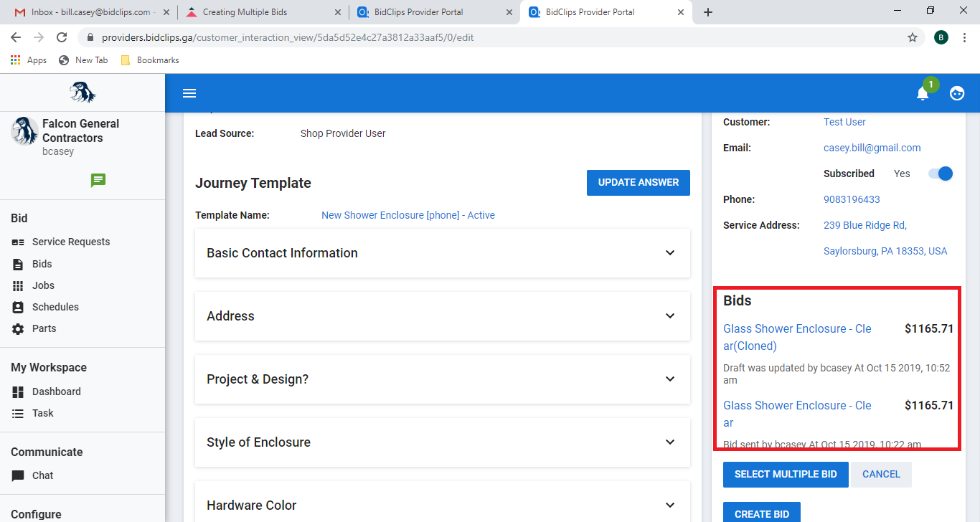Click casey.bill@gmail.com email link
The width and height of the screenshot is (980, 522).
tap(872, 148)
